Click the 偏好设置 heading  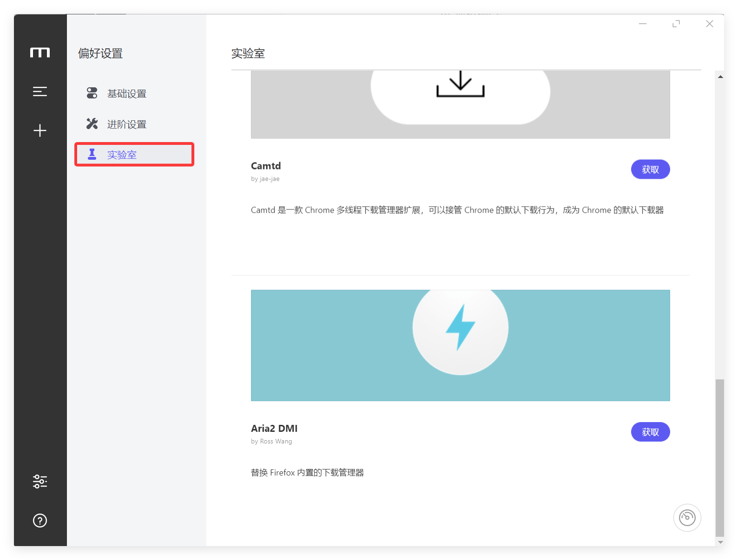click(x=100, y=53)
